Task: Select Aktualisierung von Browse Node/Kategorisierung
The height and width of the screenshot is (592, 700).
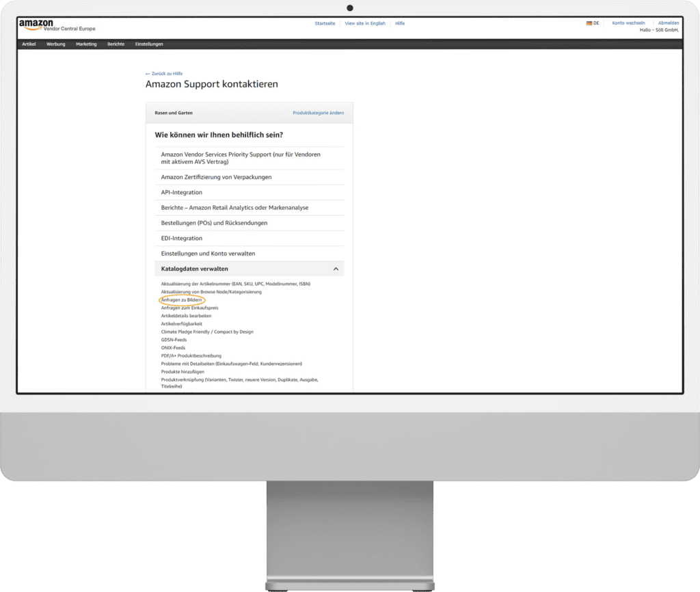Action: (211, 292)
